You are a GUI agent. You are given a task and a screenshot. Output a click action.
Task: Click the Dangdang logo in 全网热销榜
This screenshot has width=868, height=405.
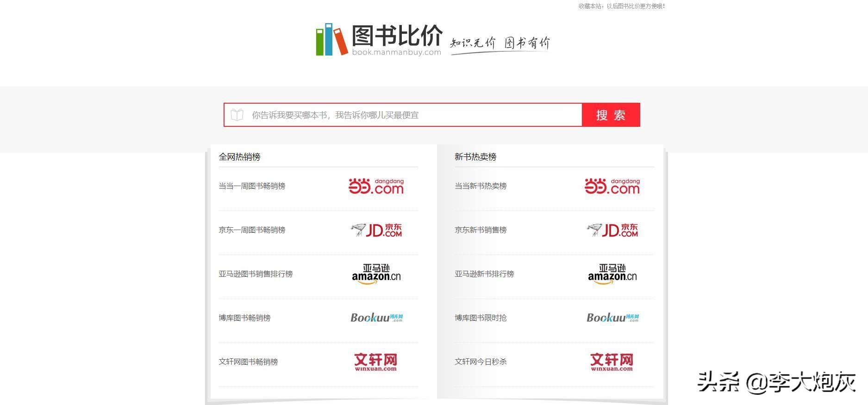(376, 186)
